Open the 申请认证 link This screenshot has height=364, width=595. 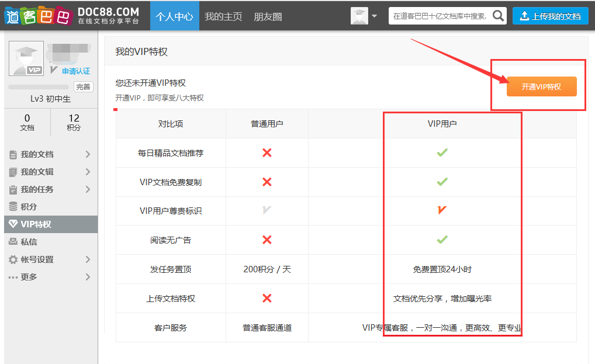pos(76,71)
